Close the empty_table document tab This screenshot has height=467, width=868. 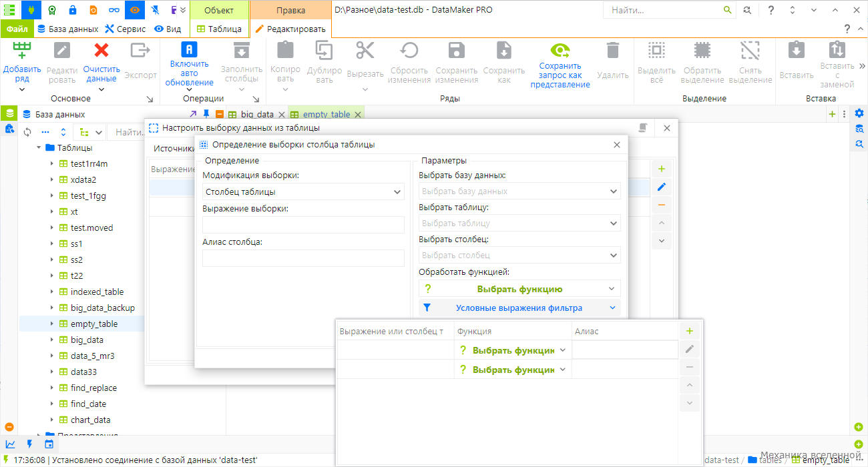[x=357, y=115]
